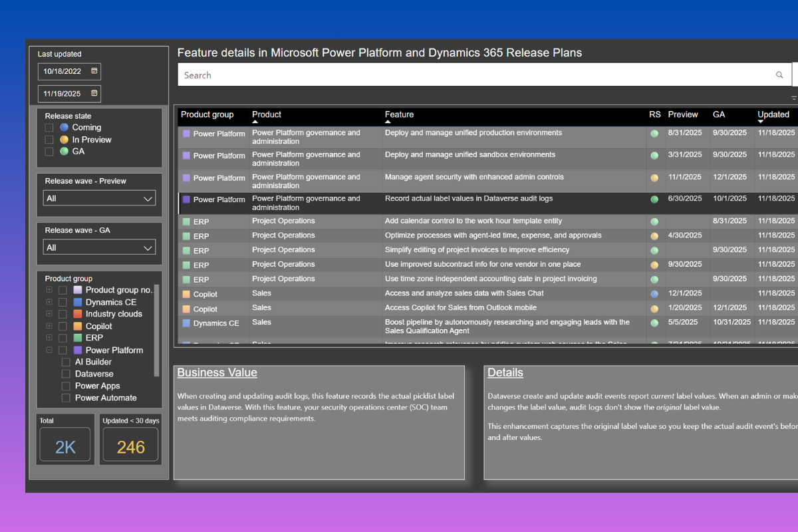Collapse the Power Platform tree node
Screen dimensions: 798x532
click(x=49, y=350)
